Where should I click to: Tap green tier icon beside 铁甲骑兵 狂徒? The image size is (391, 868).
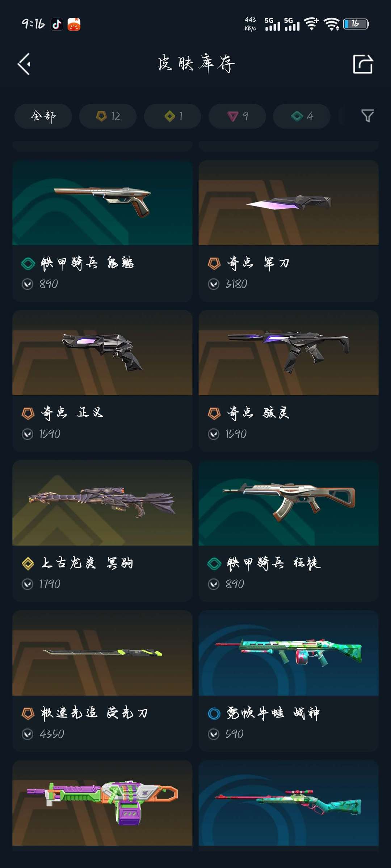(x=214, y=563)
